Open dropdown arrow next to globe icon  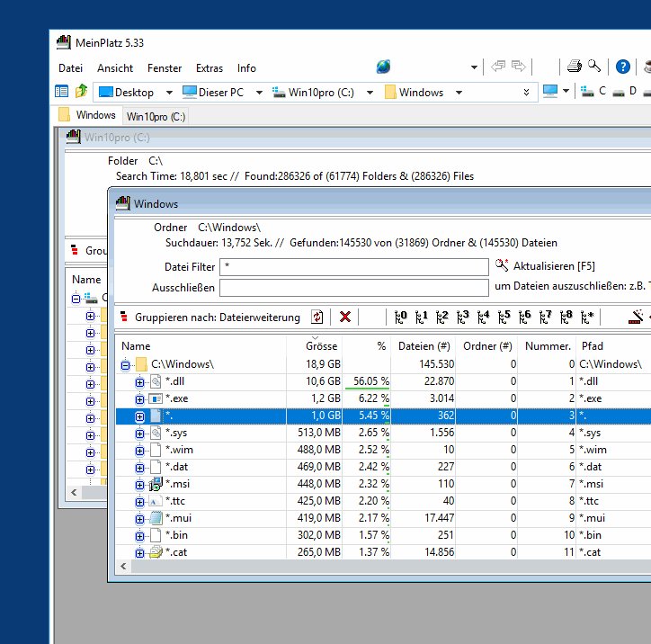(x=474, y=67)
